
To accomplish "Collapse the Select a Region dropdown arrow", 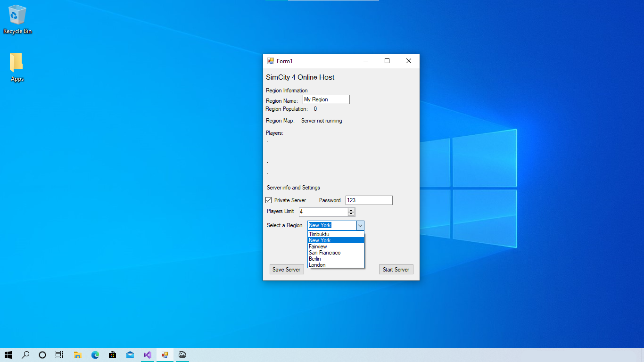I will 360,225.
